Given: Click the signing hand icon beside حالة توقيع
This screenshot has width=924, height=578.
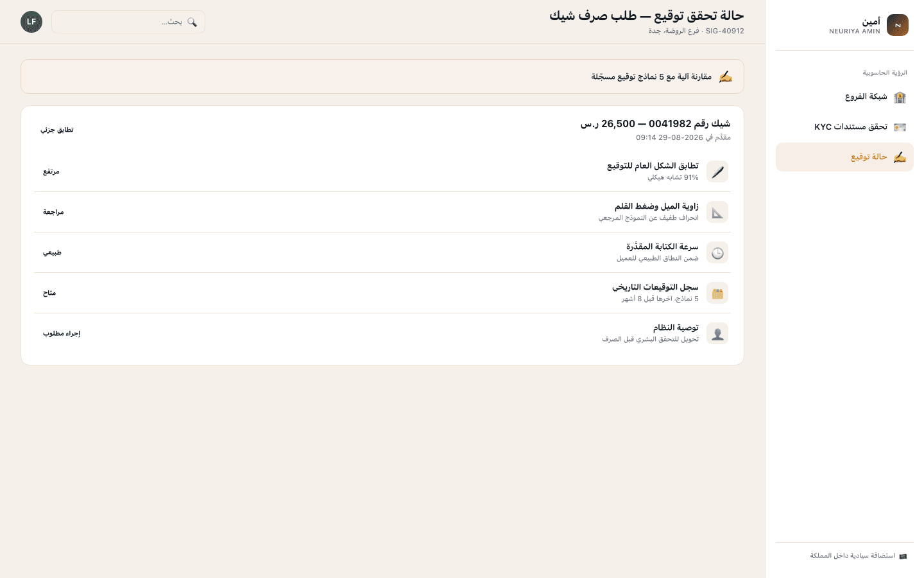Looking at the screenshot, I should (x=900, y=157).
